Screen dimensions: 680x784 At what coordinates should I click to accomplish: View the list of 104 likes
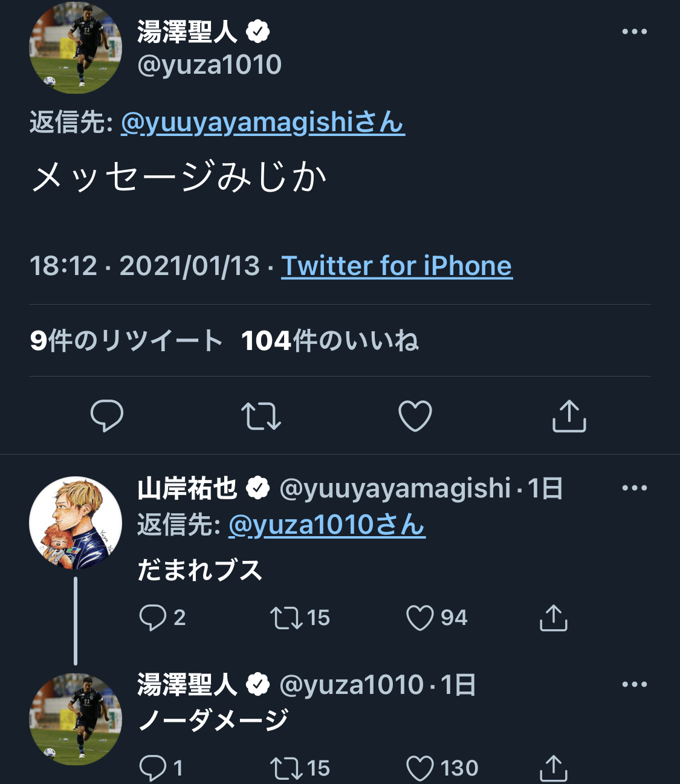(329, 341)
